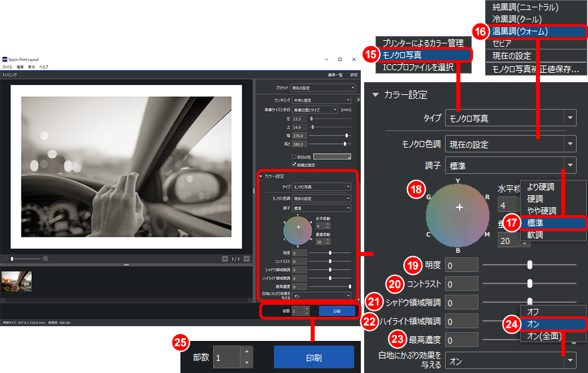Click the enlarged 明度 slider handle
Image resolution: width=588 pixels, height=373 pixels.
[529, 265]
